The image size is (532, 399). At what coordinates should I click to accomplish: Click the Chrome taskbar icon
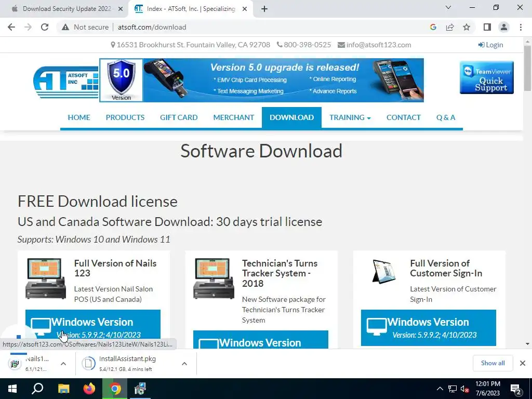point(115,389)
